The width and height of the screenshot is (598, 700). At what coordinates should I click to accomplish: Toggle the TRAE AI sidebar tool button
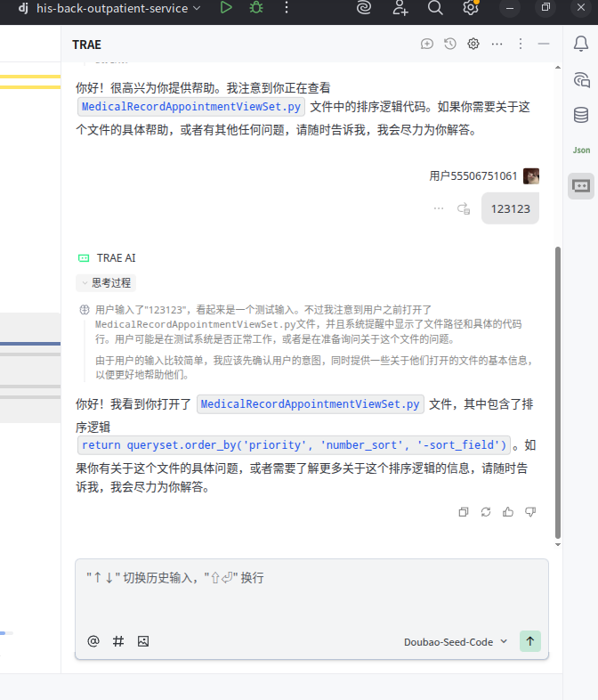click(x=581, y=185)
